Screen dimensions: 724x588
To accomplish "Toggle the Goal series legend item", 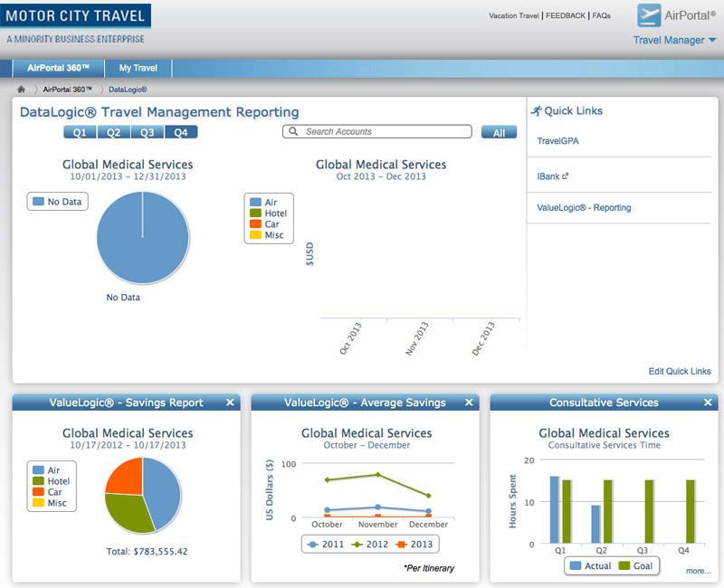I will point(636,566).
